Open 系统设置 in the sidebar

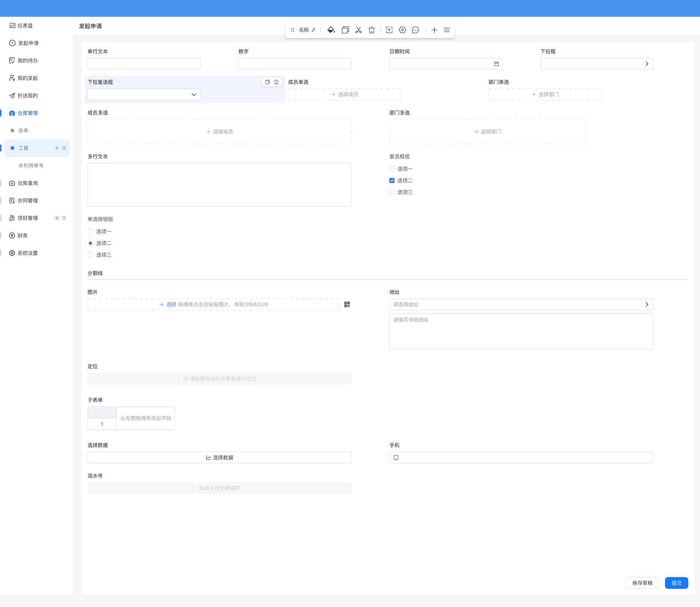27,253
